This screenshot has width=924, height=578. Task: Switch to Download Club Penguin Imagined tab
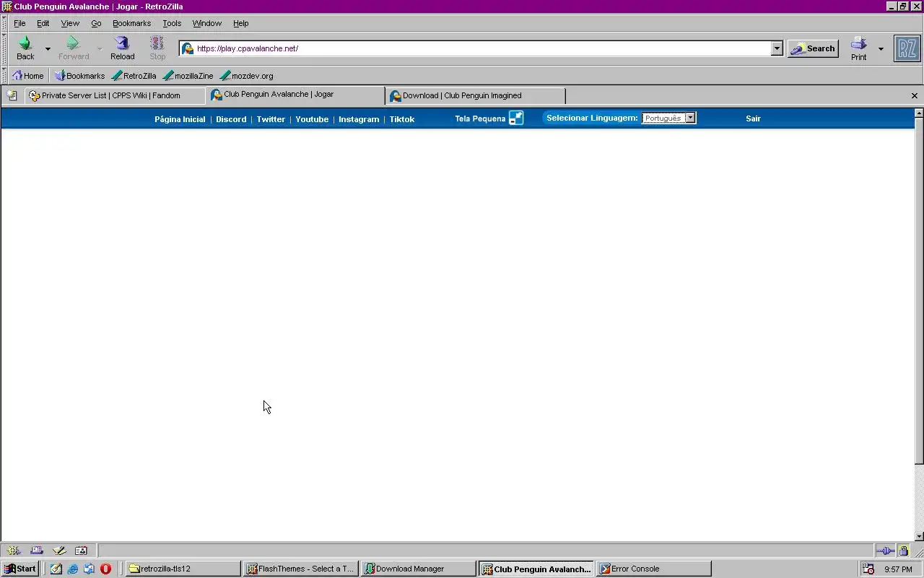coord(476,95)
